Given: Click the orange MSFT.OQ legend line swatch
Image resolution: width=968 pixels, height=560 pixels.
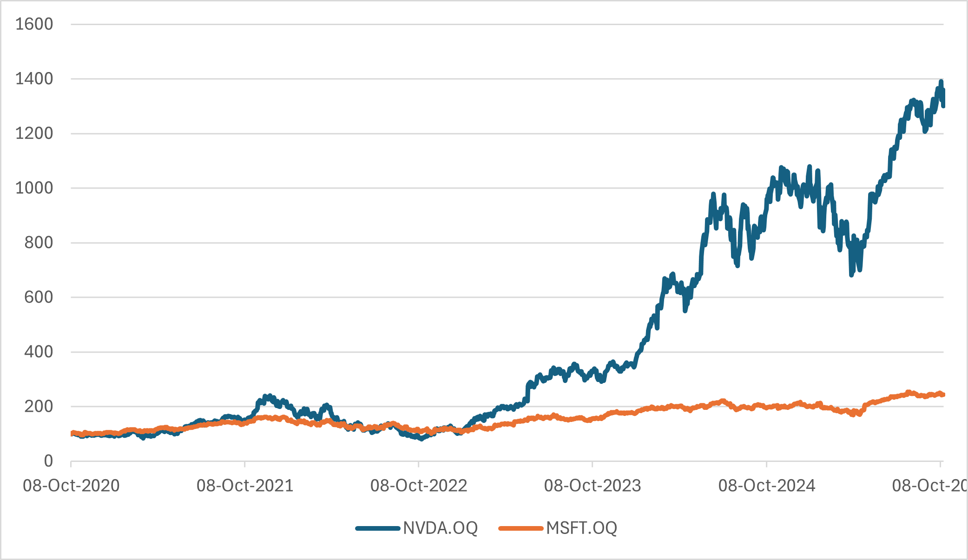Looking at the screenshot, I should (520, 528).
